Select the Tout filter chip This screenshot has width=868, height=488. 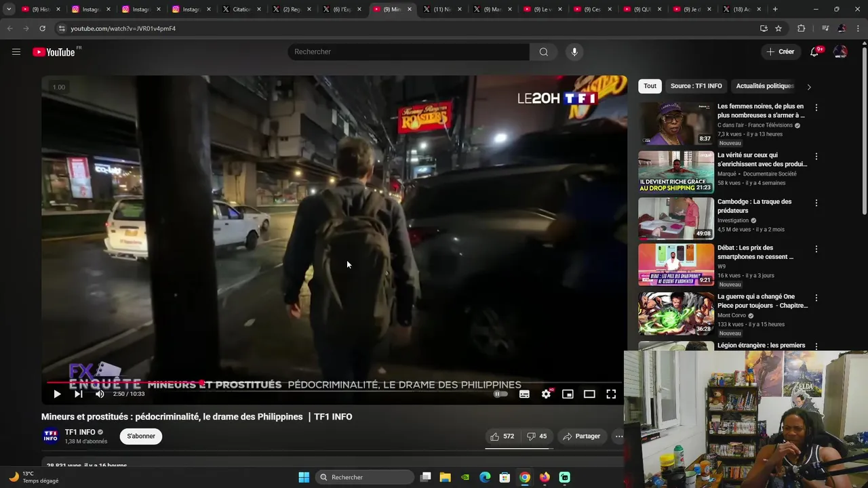coord(650,86)
